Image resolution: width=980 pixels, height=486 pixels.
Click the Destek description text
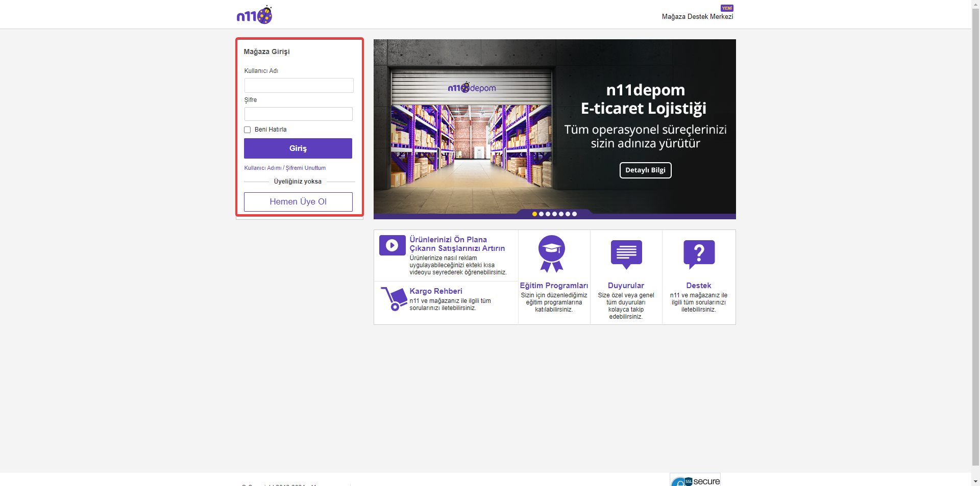[x=699, y=302]
